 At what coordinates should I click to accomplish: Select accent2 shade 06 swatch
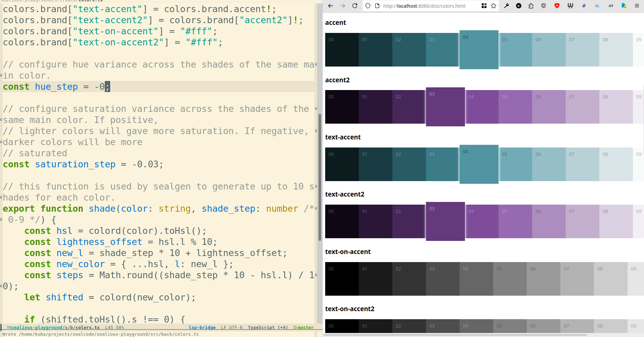click(x=549, y=107)
